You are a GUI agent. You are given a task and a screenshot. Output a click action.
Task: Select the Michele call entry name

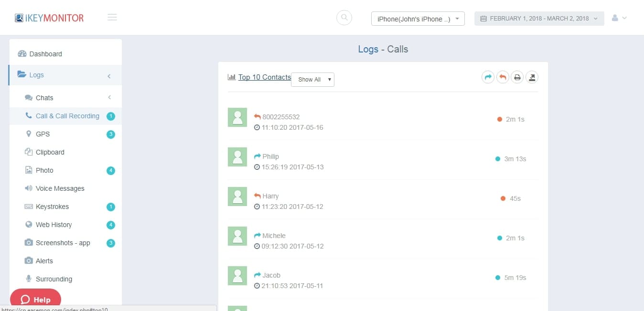274,236
